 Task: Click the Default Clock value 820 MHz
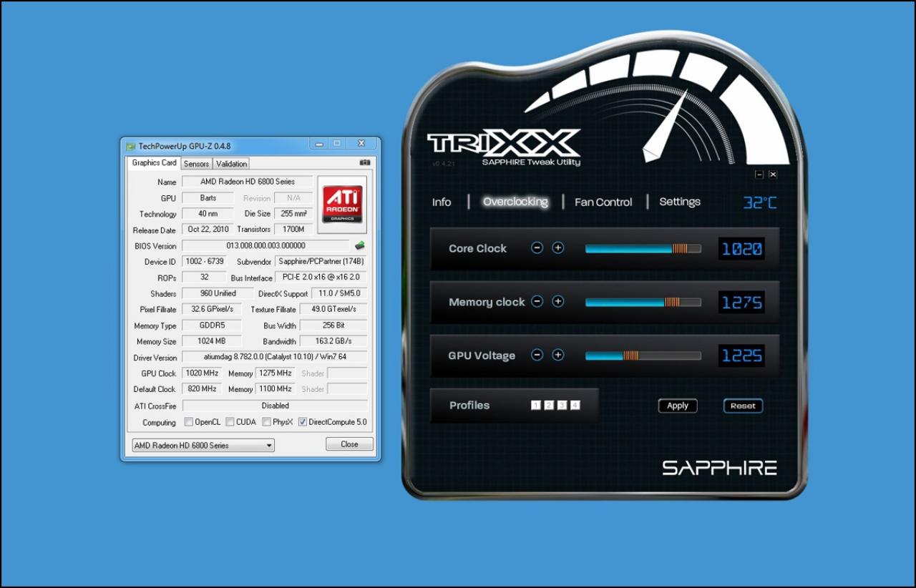pyautogui.click(x=203, y=389)
